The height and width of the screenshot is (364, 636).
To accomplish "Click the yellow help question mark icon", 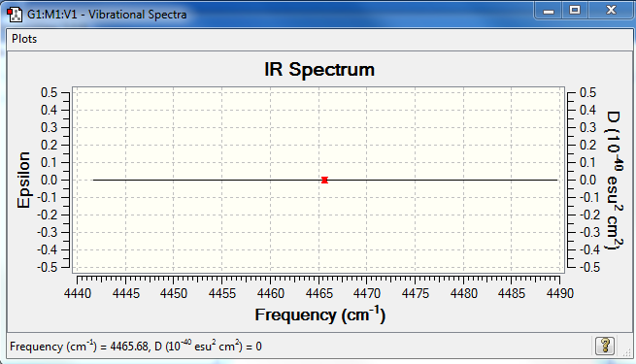I will pyautogui.click(x=605, y=346).
